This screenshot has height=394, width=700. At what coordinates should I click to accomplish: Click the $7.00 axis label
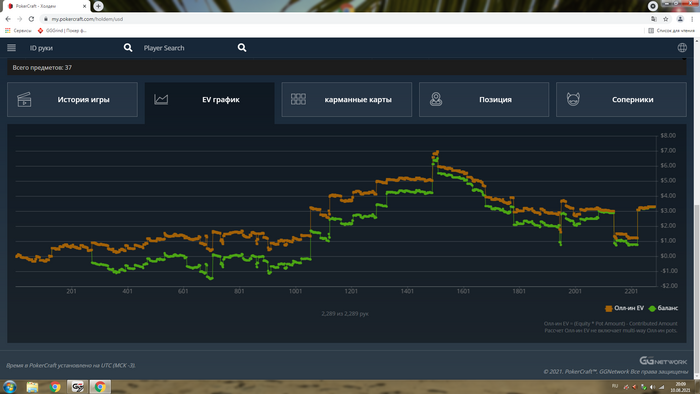[668, 150]
